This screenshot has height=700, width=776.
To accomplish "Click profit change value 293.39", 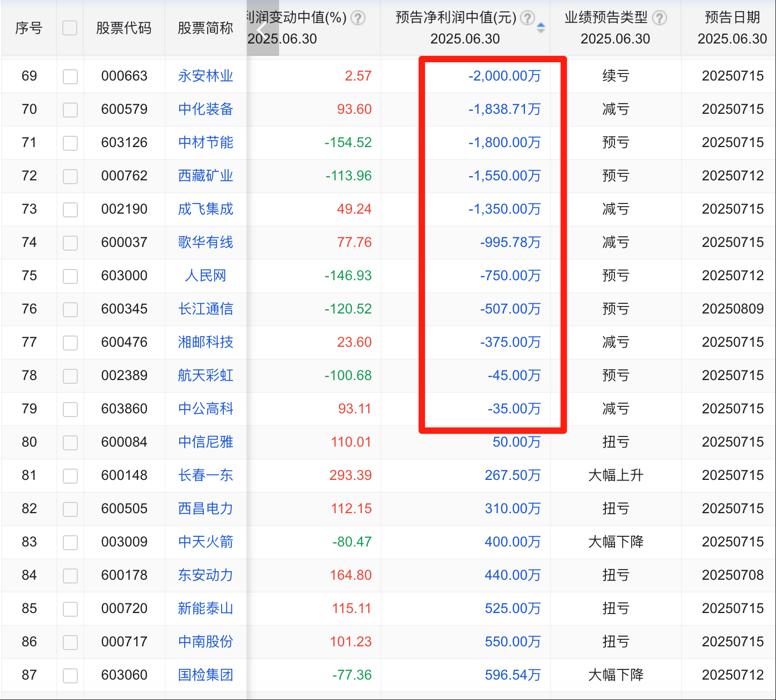I will click(x=351, y=475).
